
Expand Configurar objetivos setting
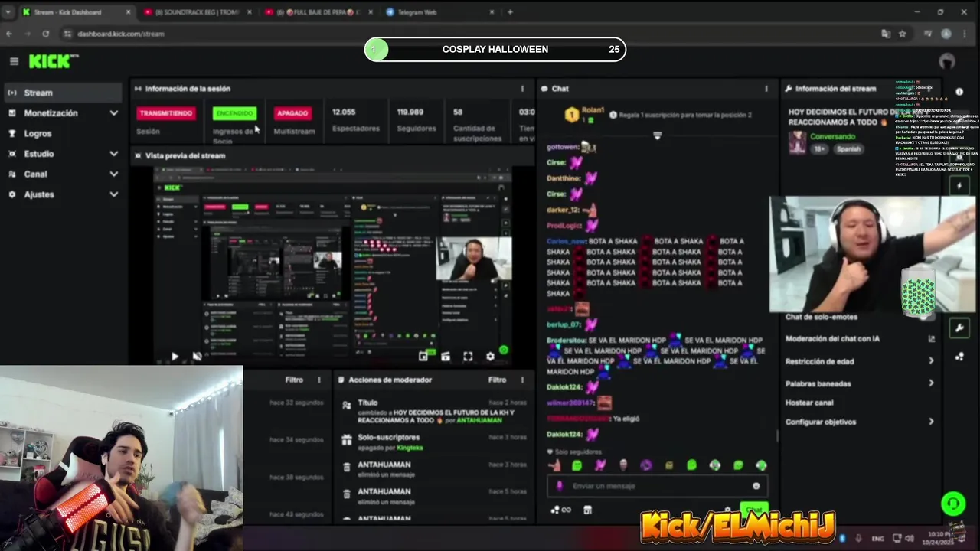pyautogui.click(x=860, y=422)
